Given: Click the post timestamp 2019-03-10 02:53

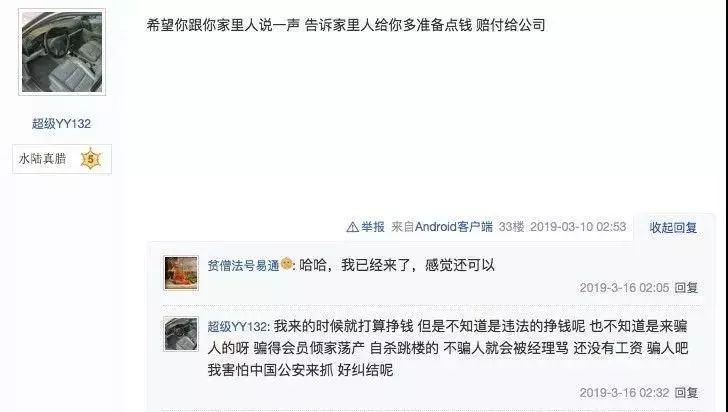Looking at the screenshot, I should pyautogui.click(x=578, y=227).
